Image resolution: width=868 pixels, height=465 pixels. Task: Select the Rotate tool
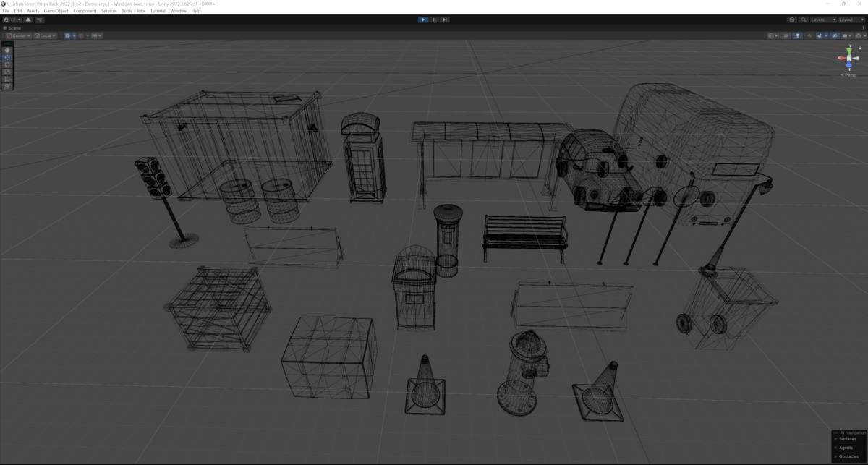point(6,64)
